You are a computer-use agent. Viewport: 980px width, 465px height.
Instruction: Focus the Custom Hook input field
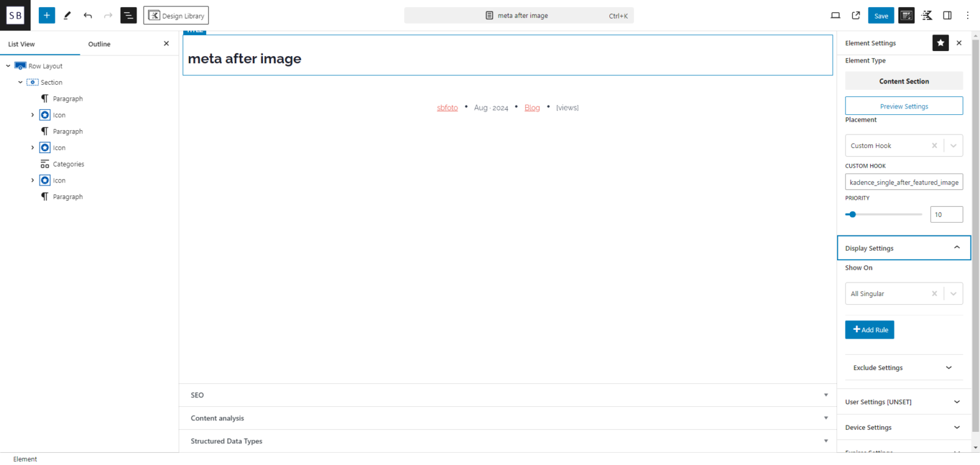point(903,182)
